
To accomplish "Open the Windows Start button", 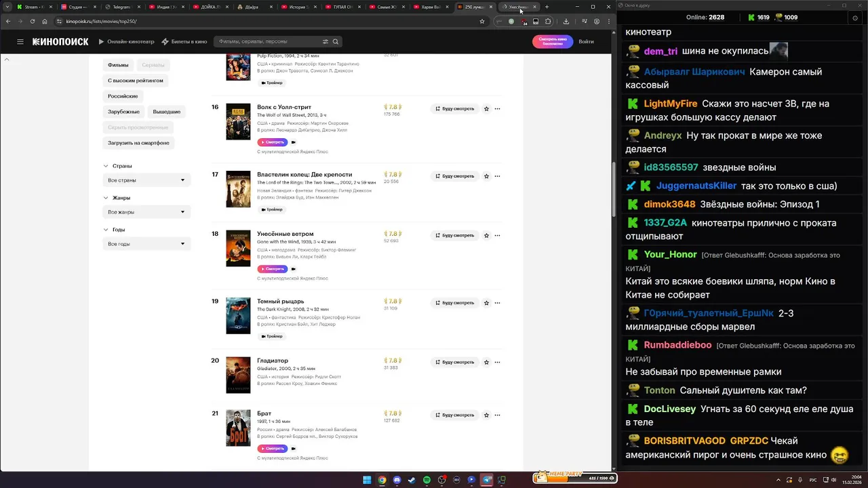I will tap(367, 480).
